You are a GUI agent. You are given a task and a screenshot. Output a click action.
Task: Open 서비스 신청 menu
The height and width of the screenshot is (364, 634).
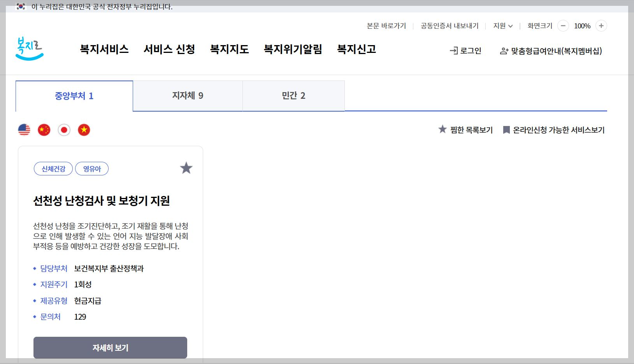(169, 49)
